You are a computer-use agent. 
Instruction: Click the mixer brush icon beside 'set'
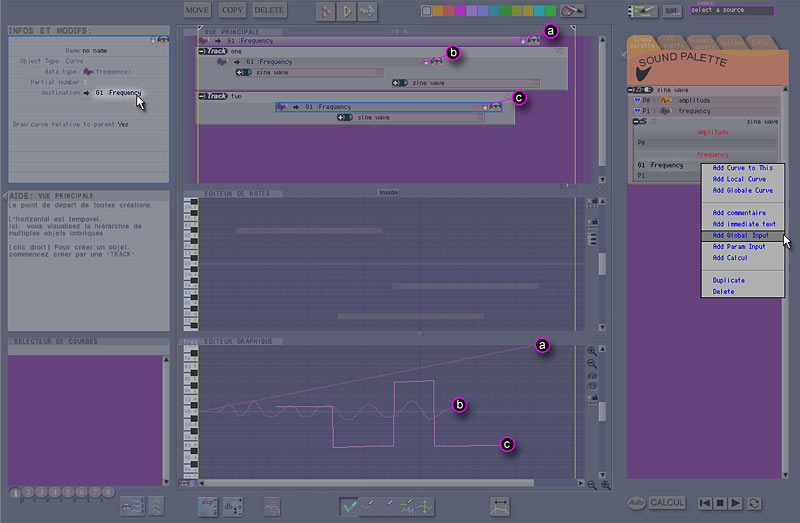tap(643, 11)
